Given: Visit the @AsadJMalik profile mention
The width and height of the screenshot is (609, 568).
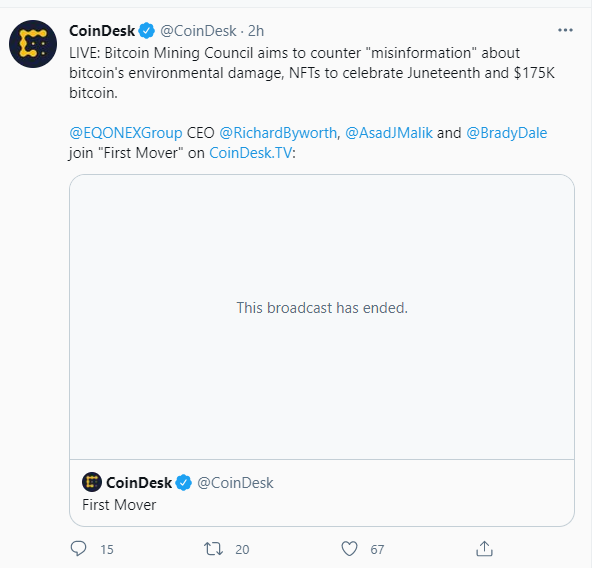Looking at the screenshot, I should pos(389,133).
